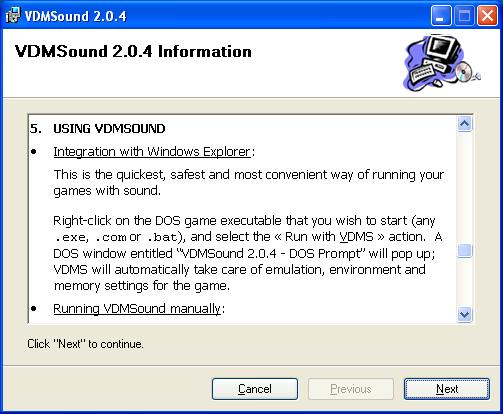Viewport: 503px width, 414px height.
Task: Continue with the Next button
Action: point(447,389)
